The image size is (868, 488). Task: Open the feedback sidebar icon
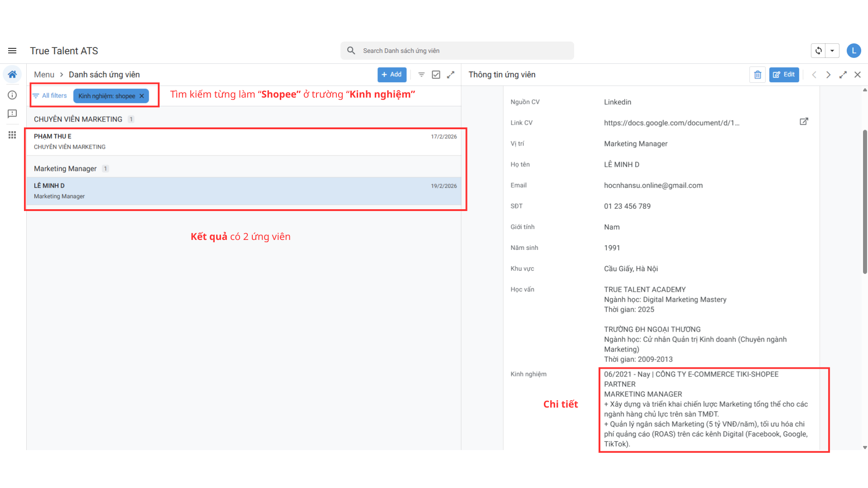coord(12,114)
